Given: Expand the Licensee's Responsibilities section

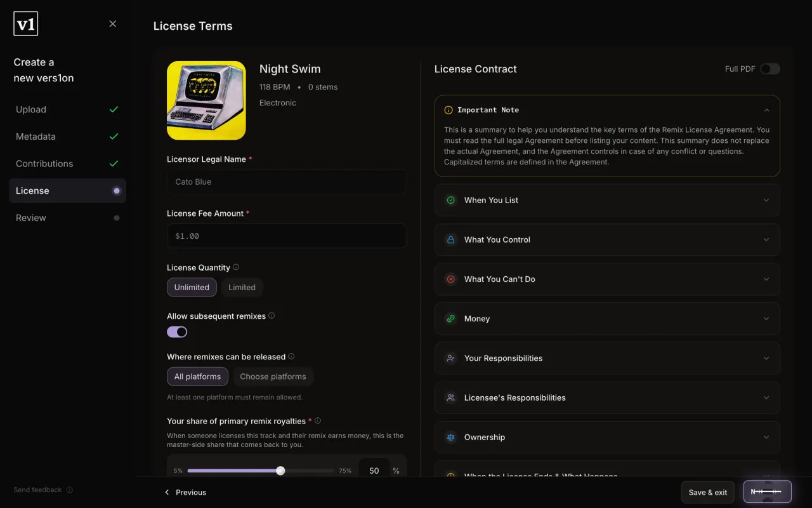Looking at the screenshot, I should (x=607, y=398).
